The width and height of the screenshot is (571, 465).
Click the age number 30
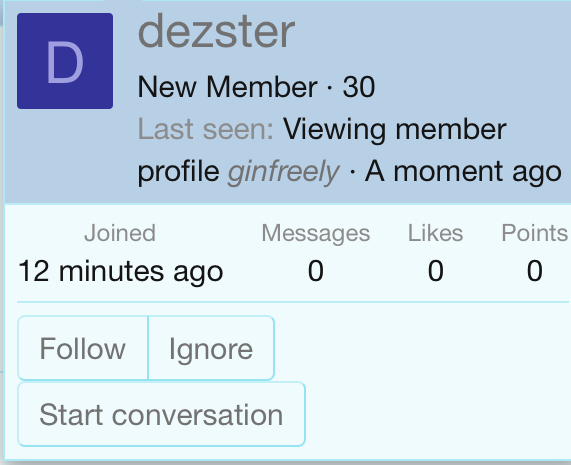click(x=359, y=87)
